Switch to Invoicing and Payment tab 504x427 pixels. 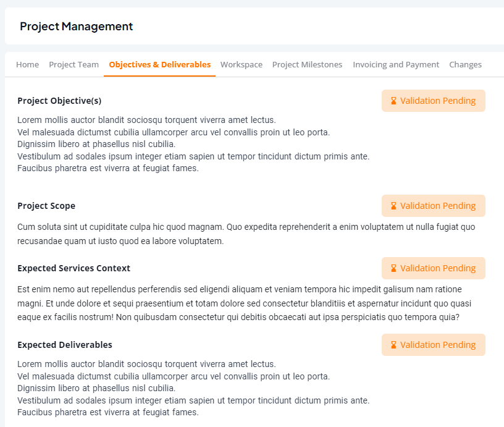click(x=396, y=65)
